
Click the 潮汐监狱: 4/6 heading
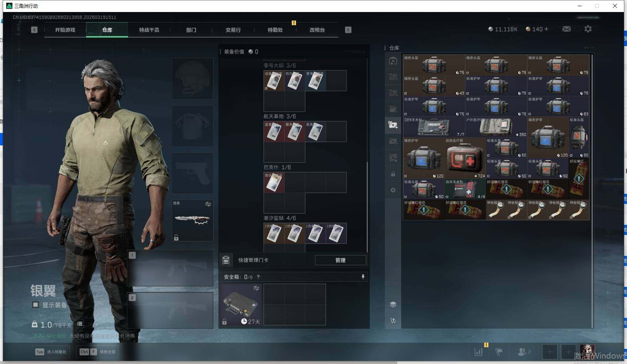pos(280,218)
